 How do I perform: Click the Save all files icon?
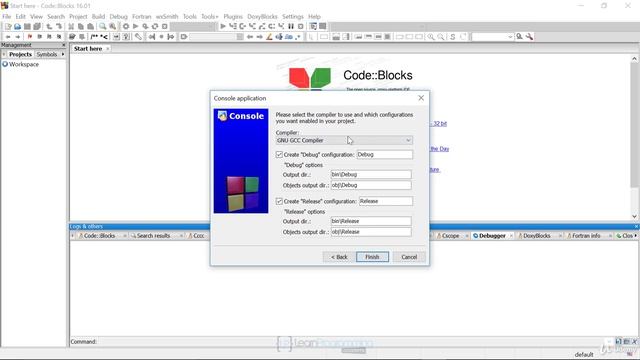point(37,27)
